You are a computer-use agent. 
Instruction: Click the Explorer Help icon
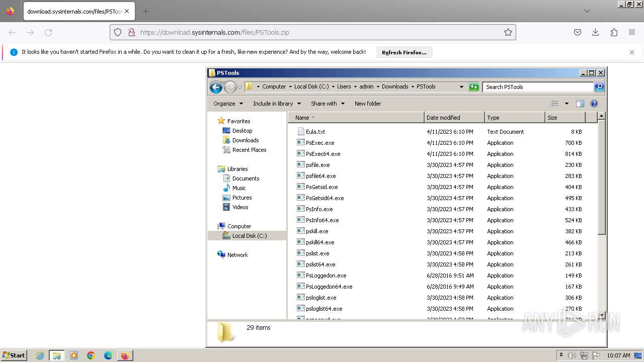click(594, 104)
